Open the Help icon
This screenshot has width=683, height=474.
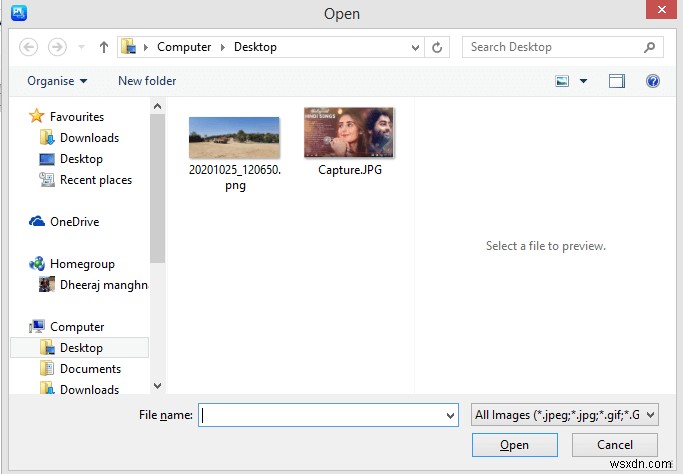click(653, 81)
